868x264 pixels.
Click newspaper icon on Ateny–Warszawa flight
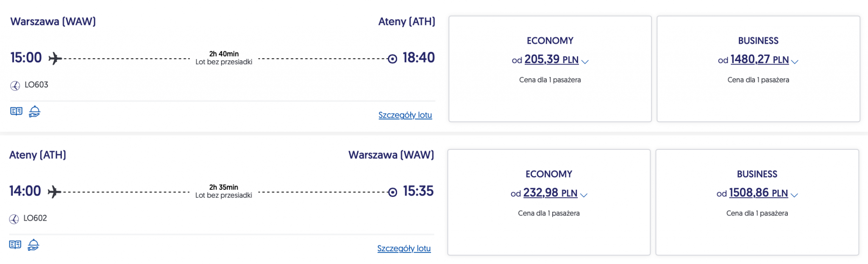coord(15,244)
